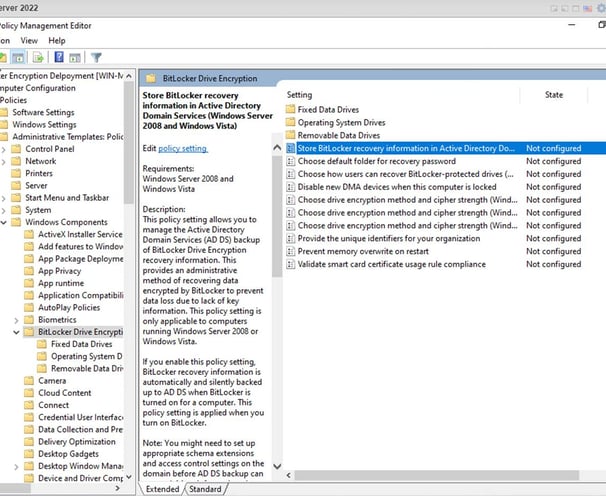This screenshot has width=606, height=496.
Task: Select AutoPlay Policies tree item
Action: (x=69, y=307)
